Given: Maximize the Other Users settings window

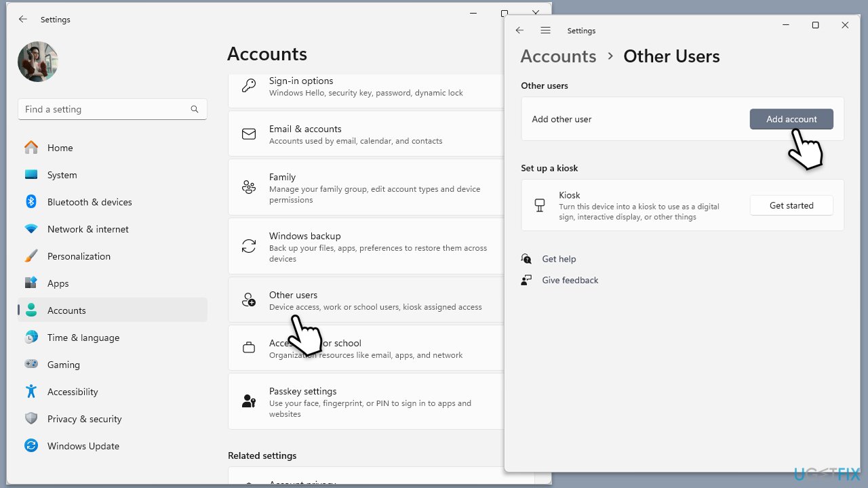Looking at the screenshot, I should coord(815,25).
